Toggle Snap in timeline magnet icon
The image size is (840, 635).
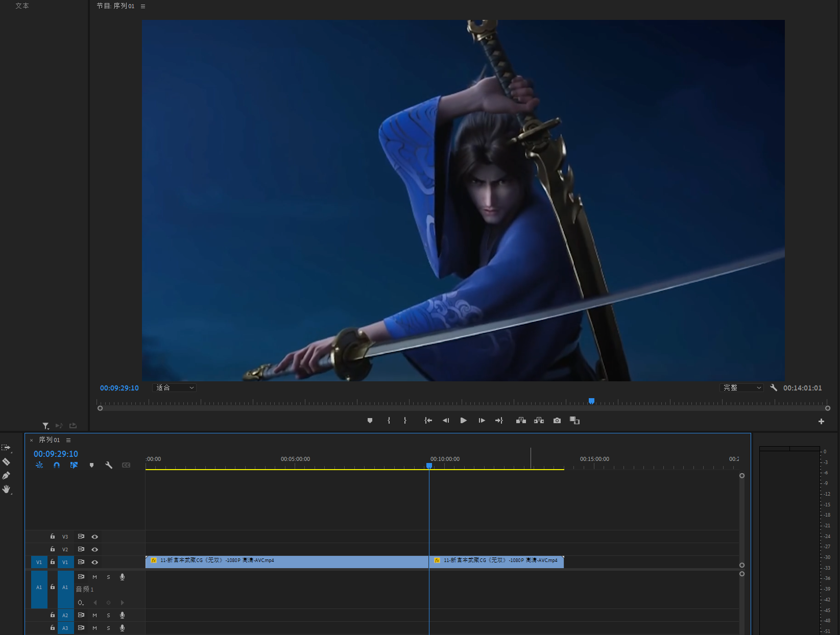point(57,465)
